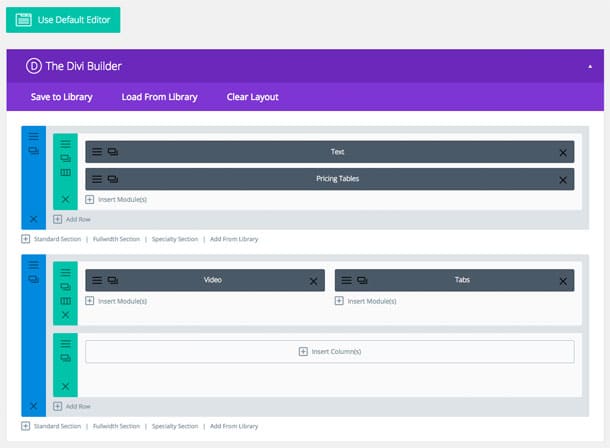610x448 pixels.
Task: Delete the row with Video module
Action: click(65, 315)
